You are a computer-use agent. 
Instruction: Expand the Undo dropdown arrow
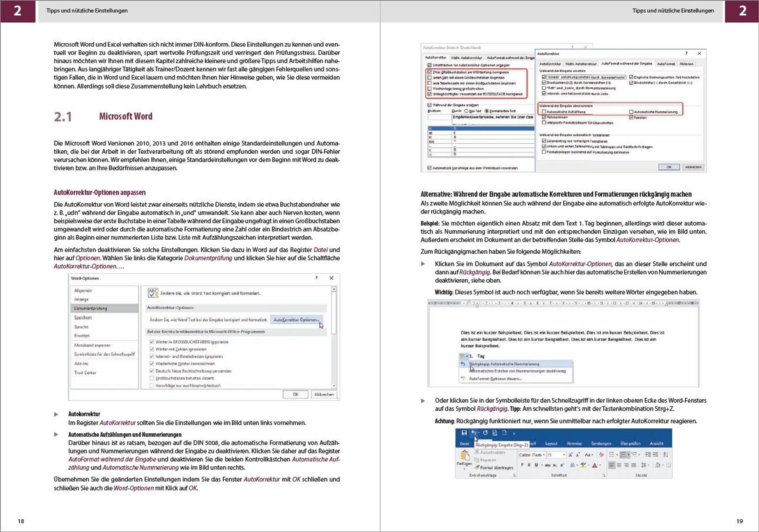479,433
